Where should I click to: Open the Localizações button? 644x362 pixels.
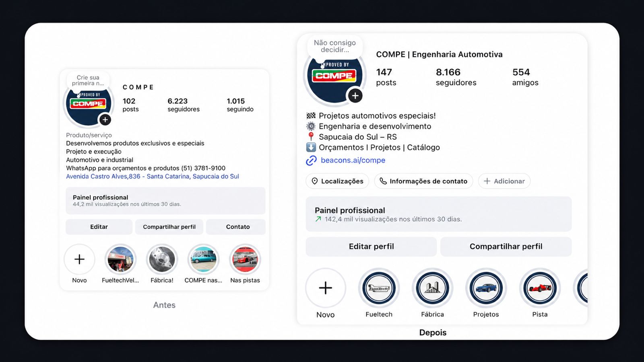337,181
